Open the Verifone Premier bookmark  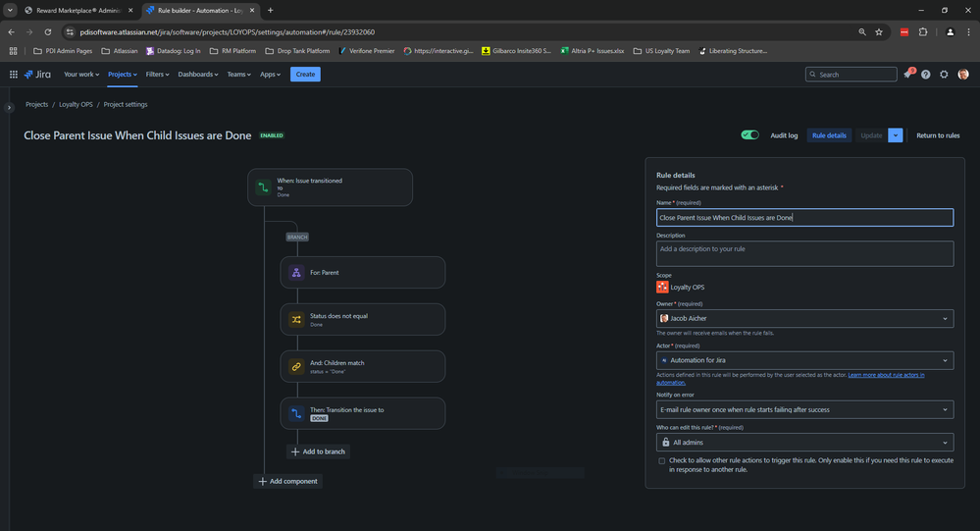[x=366, y=51]
